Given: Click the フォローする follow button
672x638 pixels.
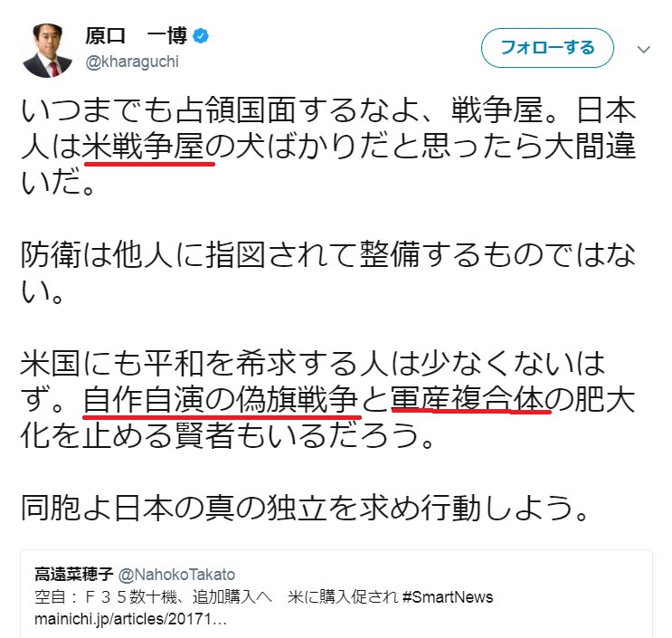Looking at the screenshot, I should pyautogui.click(x=547, y=48).
